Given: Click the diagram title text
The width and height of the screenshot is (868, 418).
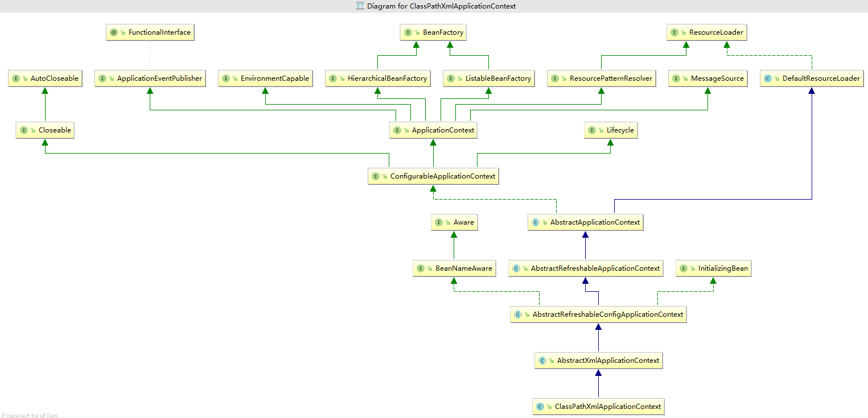Looking at the screenshot, I should coord(441,6).
